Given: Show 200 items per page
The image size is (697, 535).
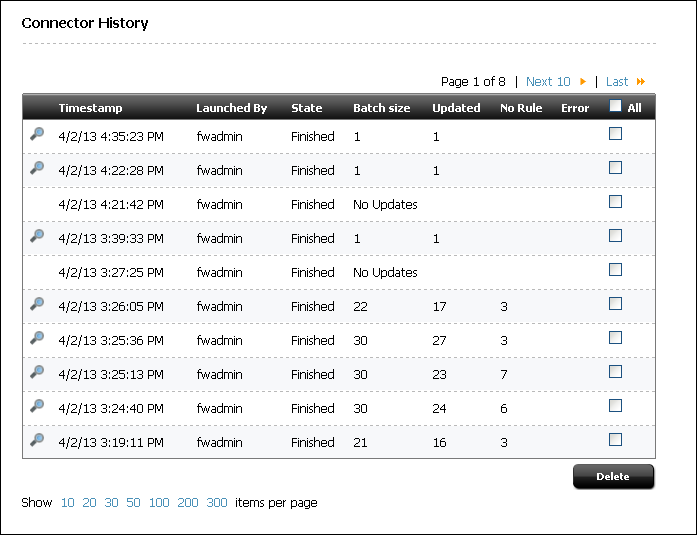Looking at the screenshot, I should tap(188, 503).
